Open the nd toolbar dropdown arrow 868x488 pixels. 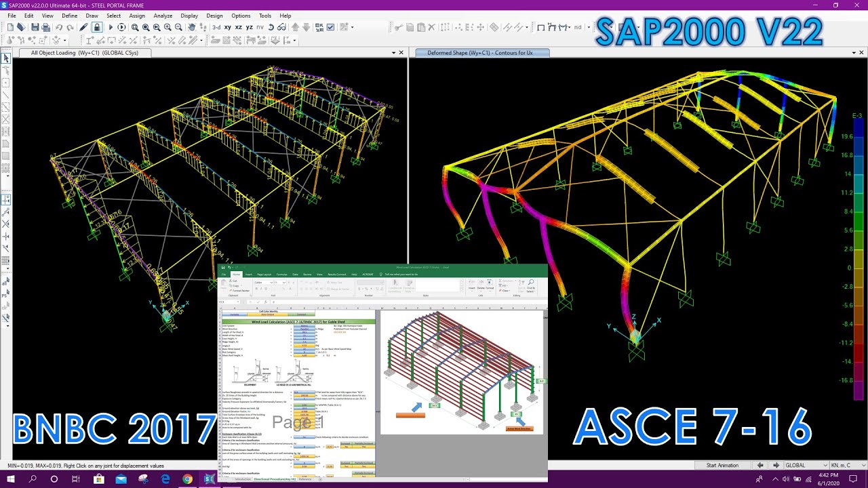[588, 27]
